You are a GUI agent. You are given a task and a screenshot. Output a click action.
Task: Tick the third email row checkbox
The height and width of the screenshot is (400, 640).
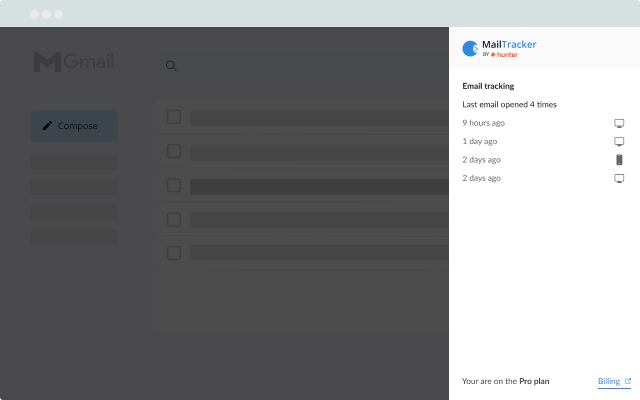tap(174, 185)
